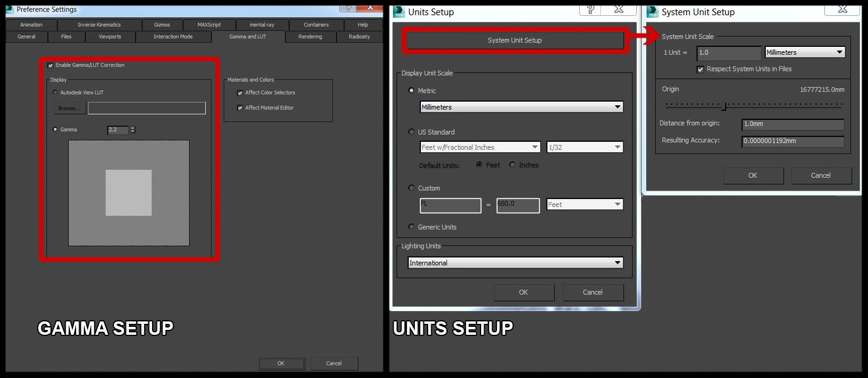Click the 3ds Max icon in Units Setup title bar
The image size is (868, 378).
pos(399,12)
